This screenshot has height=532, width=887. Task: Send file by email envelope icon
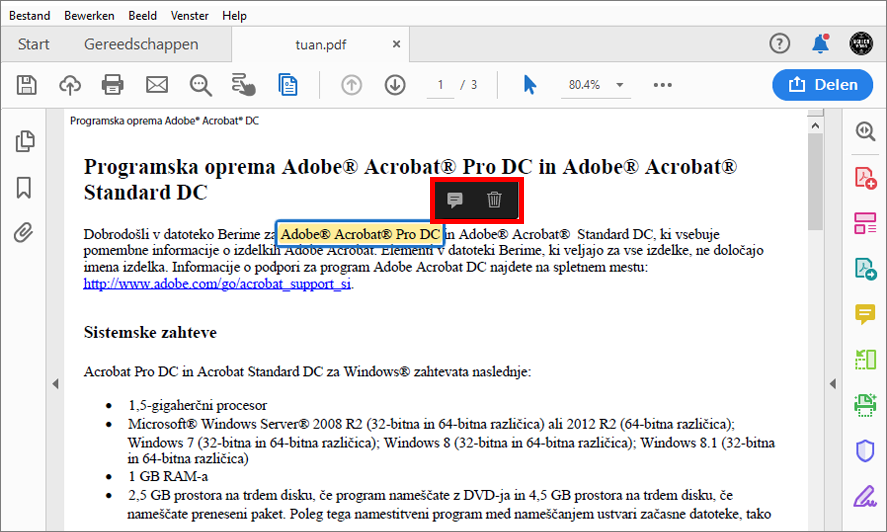pos(157,85)
